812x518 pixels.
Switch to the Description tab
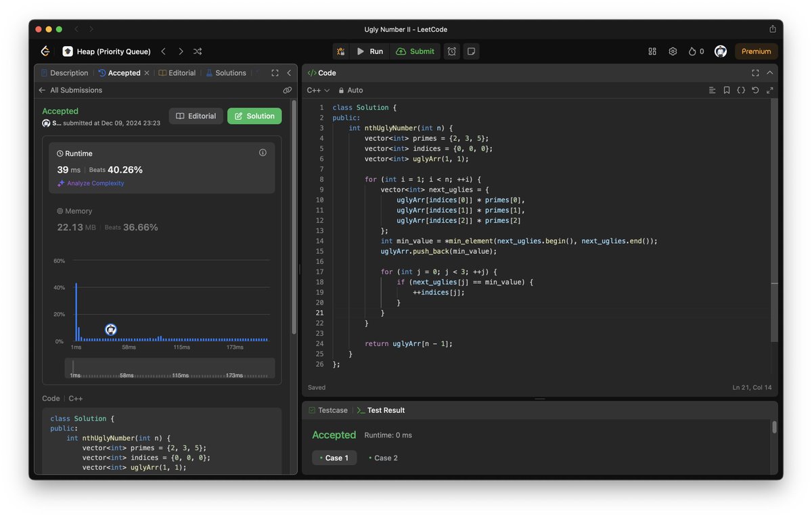(64, 73)
